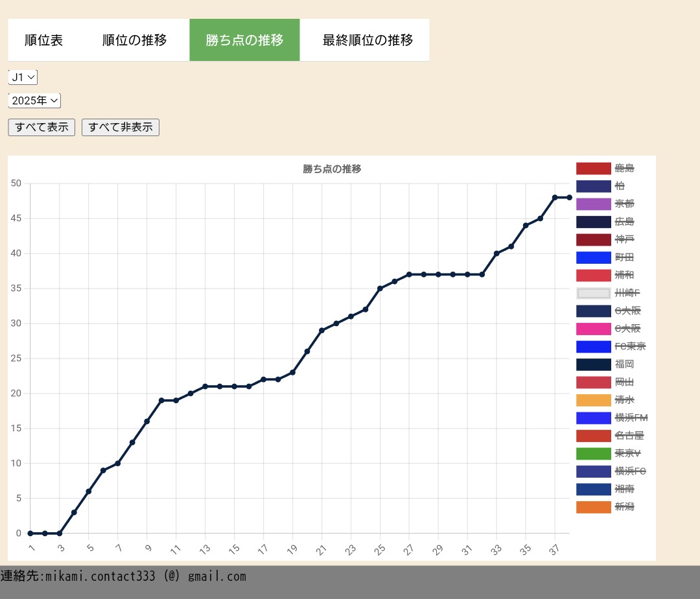This screenshot has height=599, width=700.
Task: Select the 最終順位の推移 tab
Action: point(367,40)
